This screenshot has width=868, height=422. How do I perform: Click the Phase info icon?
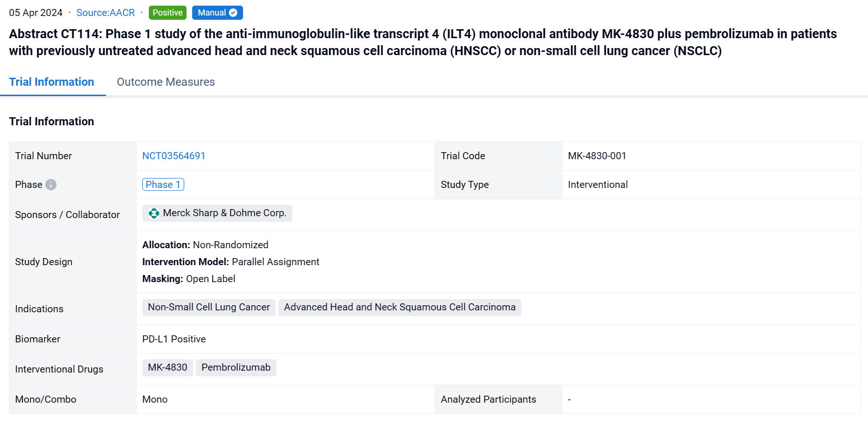(51, 185)
